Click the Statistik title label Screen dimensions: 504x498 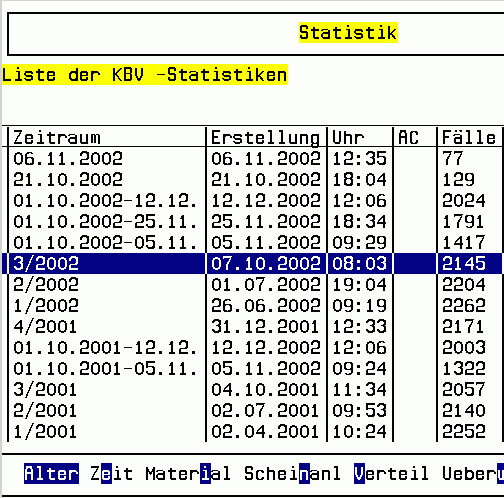click(x=348, y=33)
